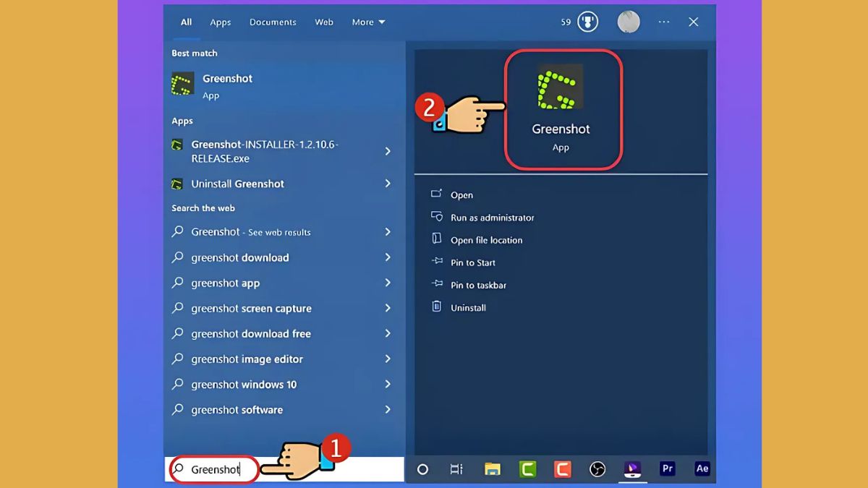Select the All search tab

pyautogui.click(x=186, y=22)
